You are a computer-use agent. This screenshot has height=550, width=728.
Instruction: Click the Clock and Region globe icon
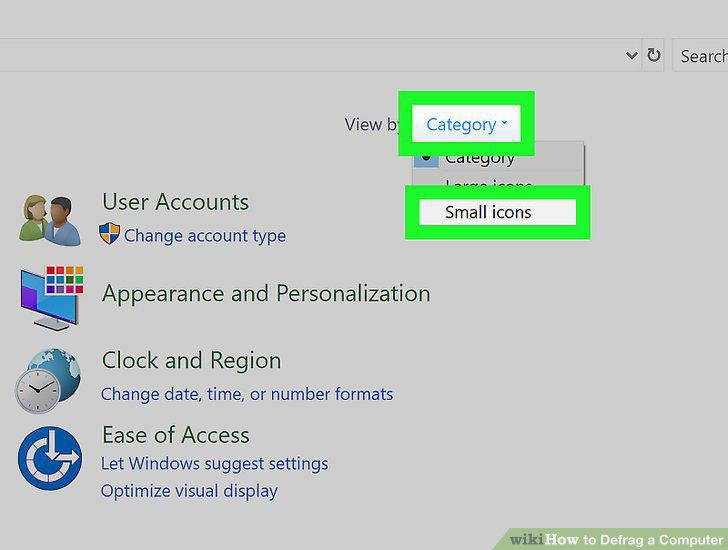(48, 381)
